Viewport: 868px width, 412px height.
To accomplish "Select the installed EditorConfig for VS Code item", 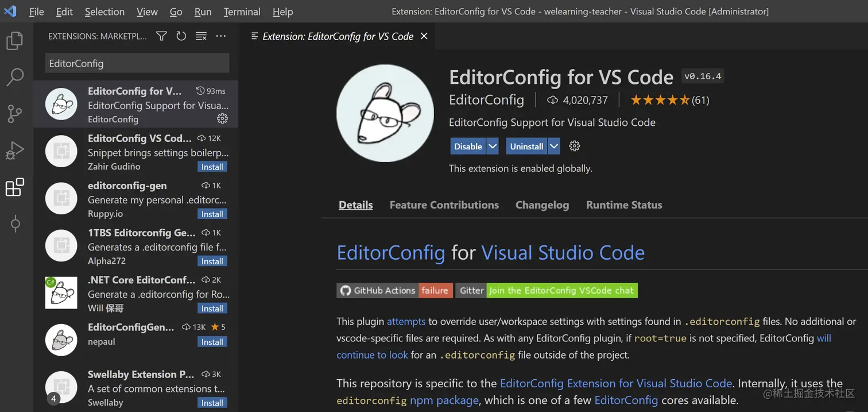I will point(136,104).
